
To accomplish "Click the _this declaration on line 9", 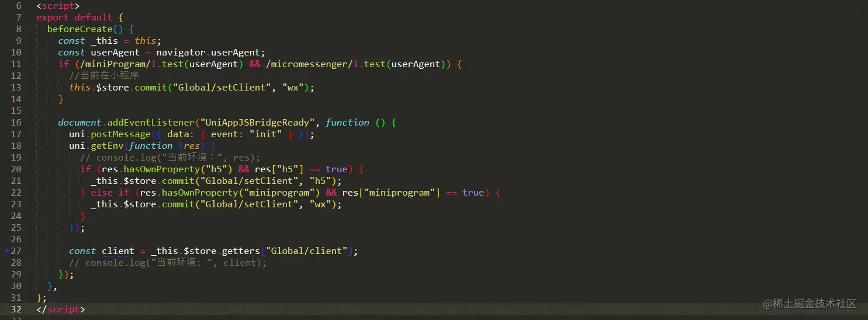I will click(x=104, y=41).
